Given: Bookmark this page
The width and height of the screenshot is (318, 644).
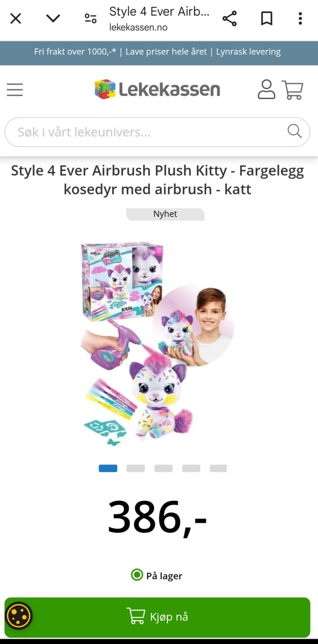Looking at the screenshot, I should 267,19.
